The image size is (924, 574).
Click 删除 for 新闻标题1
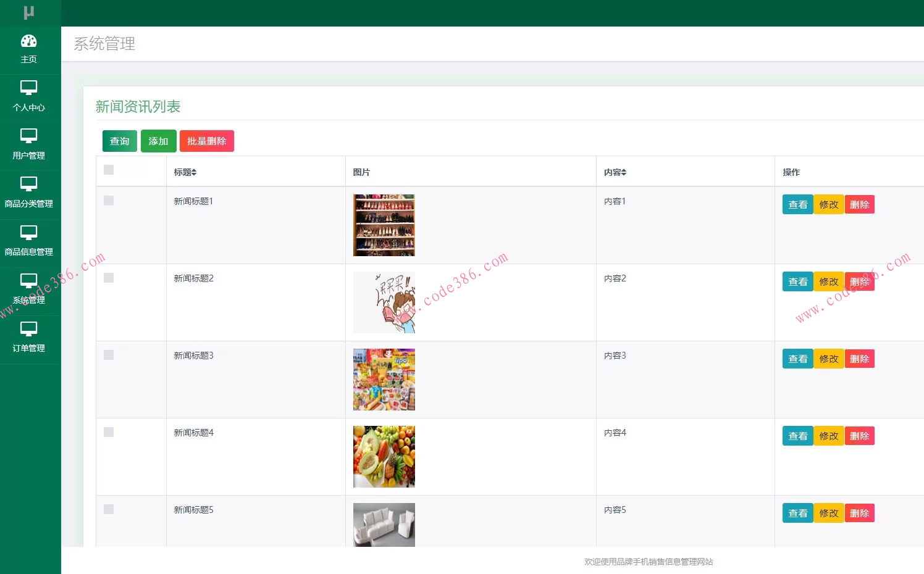[860, 204]
